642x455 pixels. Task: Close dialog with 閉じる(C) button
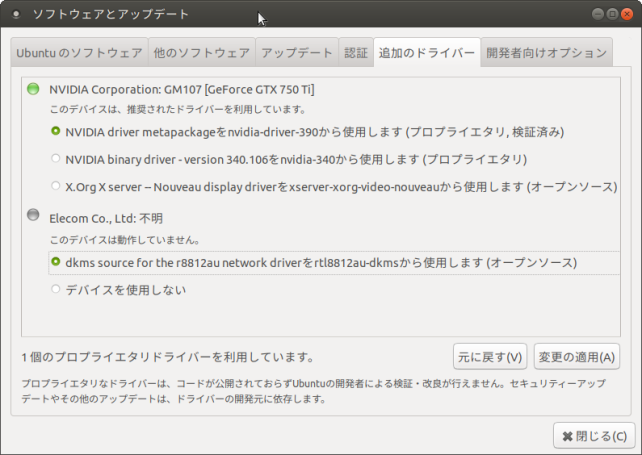pyautogui.click(x=595, y=436)
